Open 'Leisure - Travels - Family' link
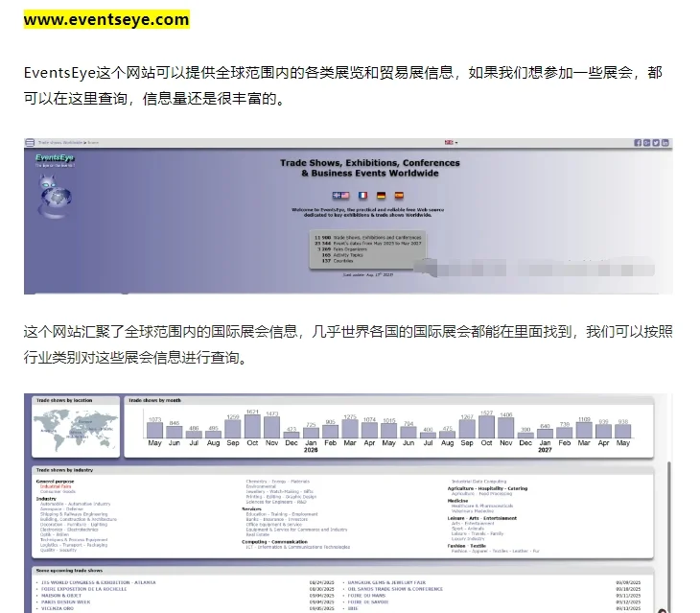Screen dimensions: 700x613 coord(478,533)
